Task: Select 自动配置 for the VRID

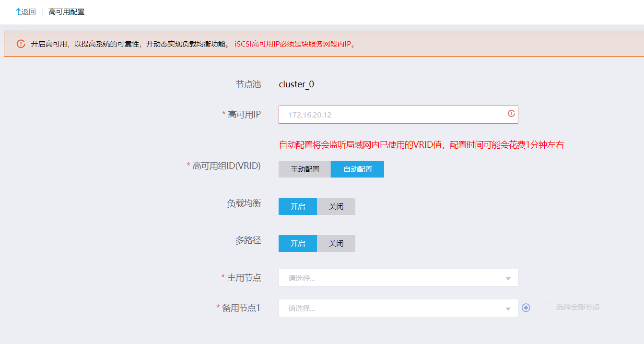Action: point(357,169)
